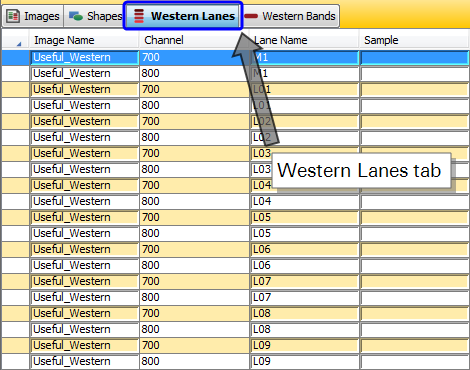Select lane name L07 in 700 channel row

point(304,281)
